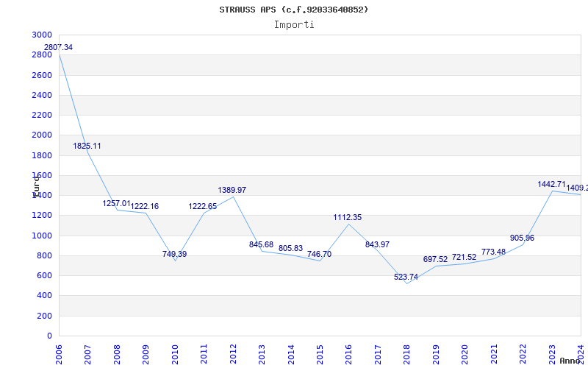
Task: Click the x-axis year 2019
Action: click(436, 355)
